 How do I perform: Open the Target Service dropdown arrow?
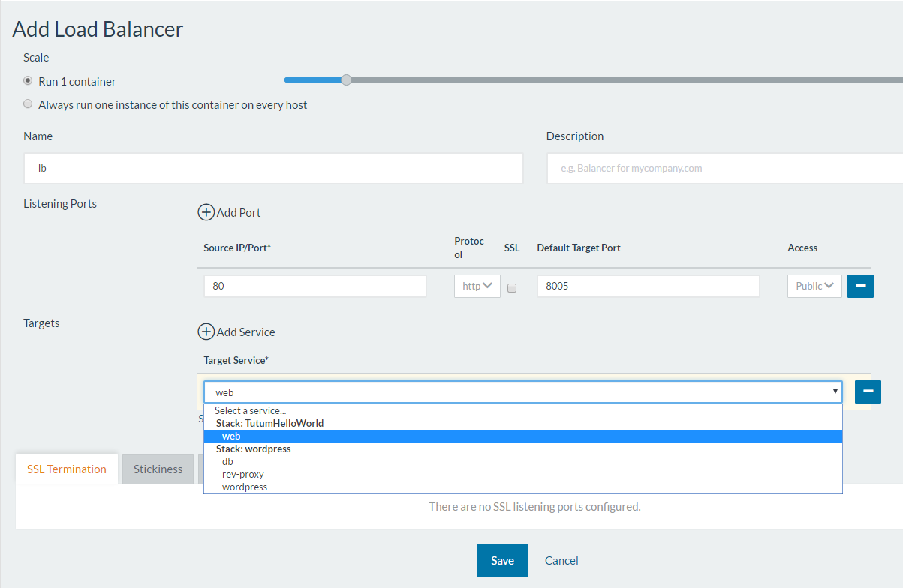(x=835, y=391)
